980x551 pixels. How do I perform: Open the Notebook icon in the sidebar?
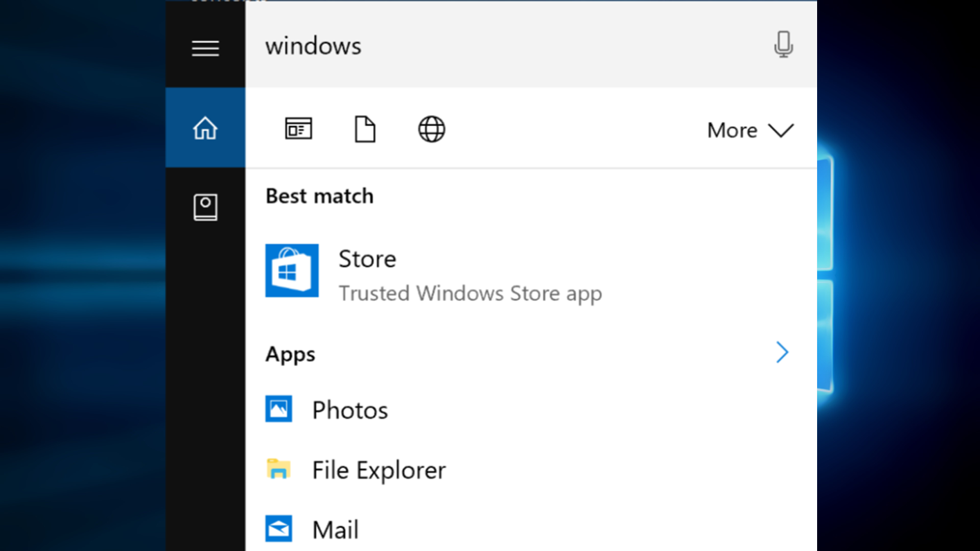coord(205,207)
